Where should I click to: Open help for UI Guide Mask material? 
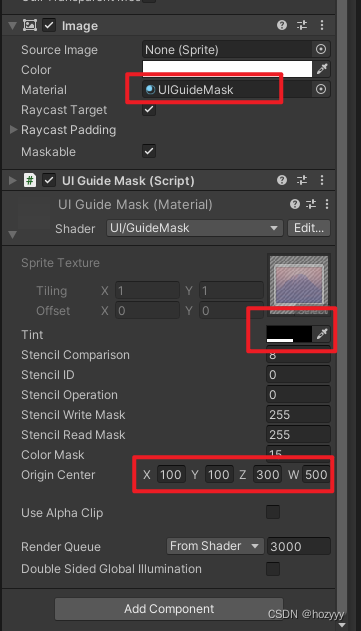(x=295, y=204)
